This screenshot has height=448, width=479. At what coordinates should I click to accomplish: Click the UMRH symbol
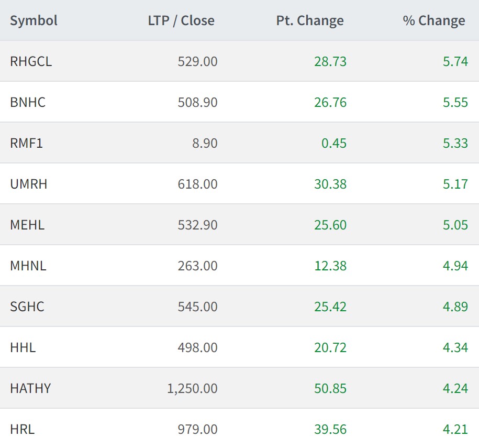point(29,184)
